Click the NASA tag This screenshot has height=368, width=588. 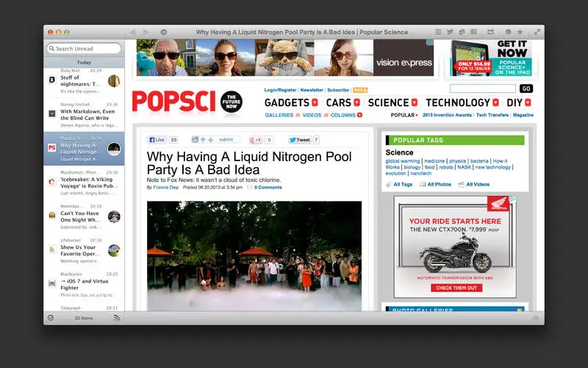coord(464,167)
